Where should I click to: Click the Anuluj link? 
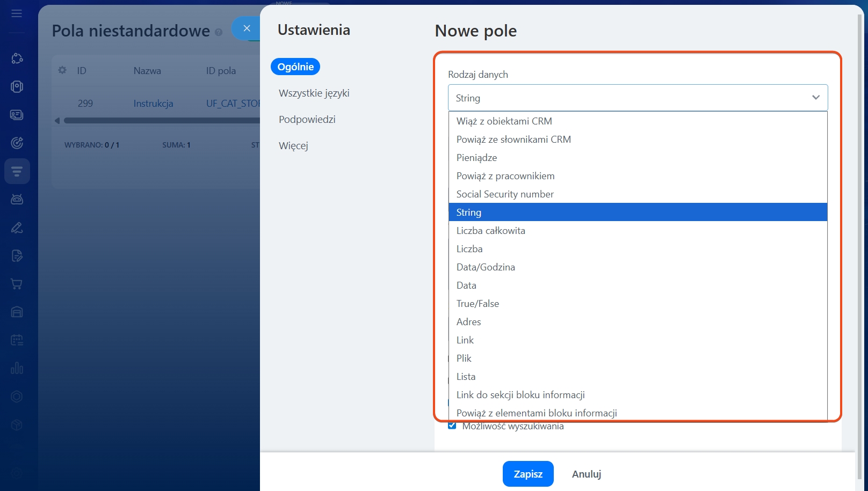point(586,474)
